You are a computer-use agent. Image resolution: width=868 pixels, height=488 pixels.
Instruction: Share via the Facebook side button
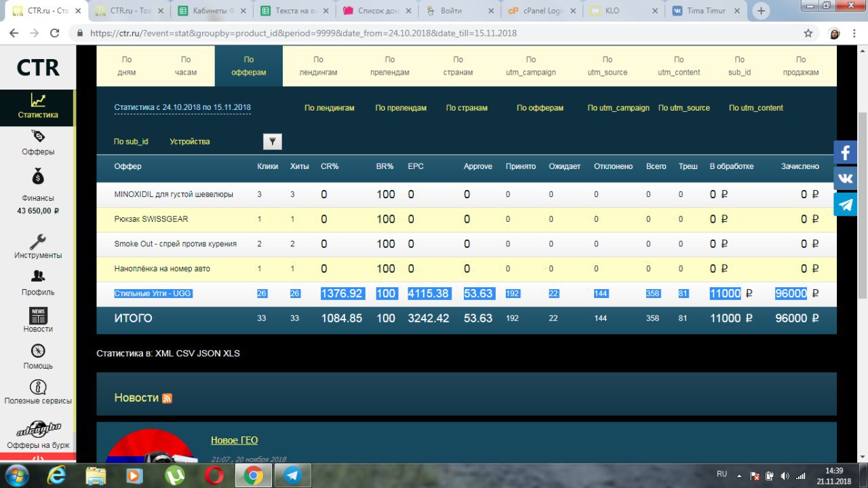tap(846, 153)
